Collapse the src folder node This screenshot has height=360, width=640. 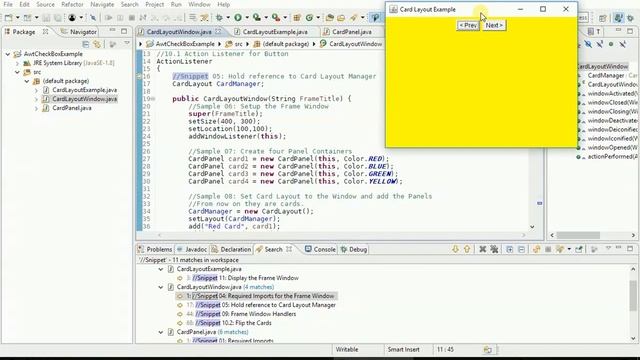pos(17,72)
